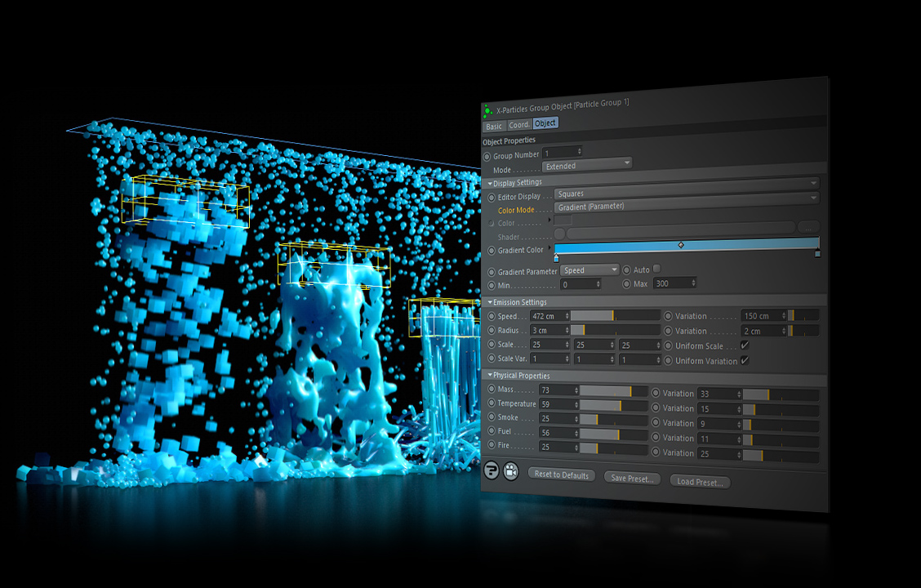Screen dimensions: 921x588
Task: Open the Gradient Parameter Speed dropdown
Action: click(589, 269)
